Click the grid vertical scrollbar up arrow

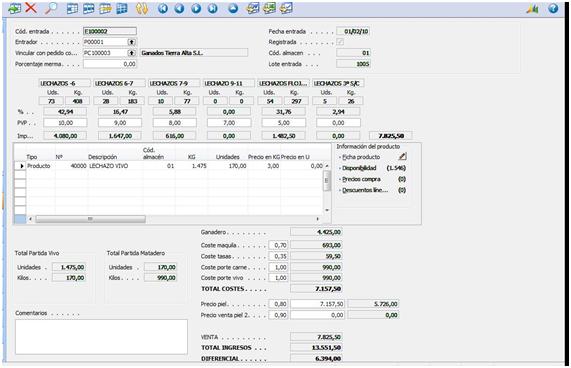[x=327, y=166]
